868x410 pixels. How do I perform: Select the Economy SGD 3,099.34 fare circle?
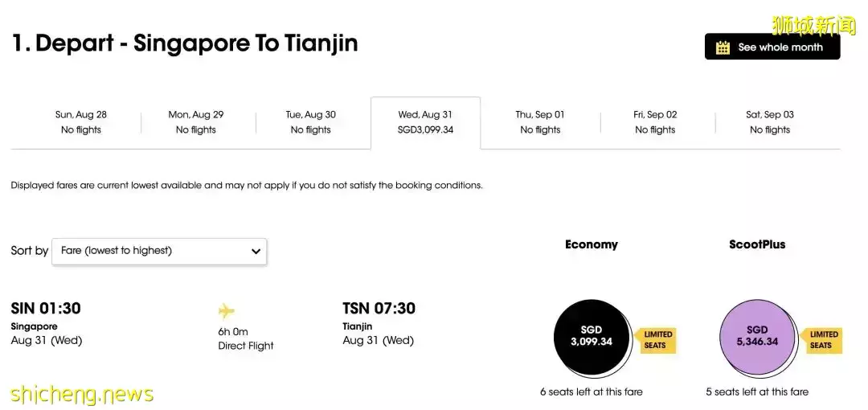(592, 338)
